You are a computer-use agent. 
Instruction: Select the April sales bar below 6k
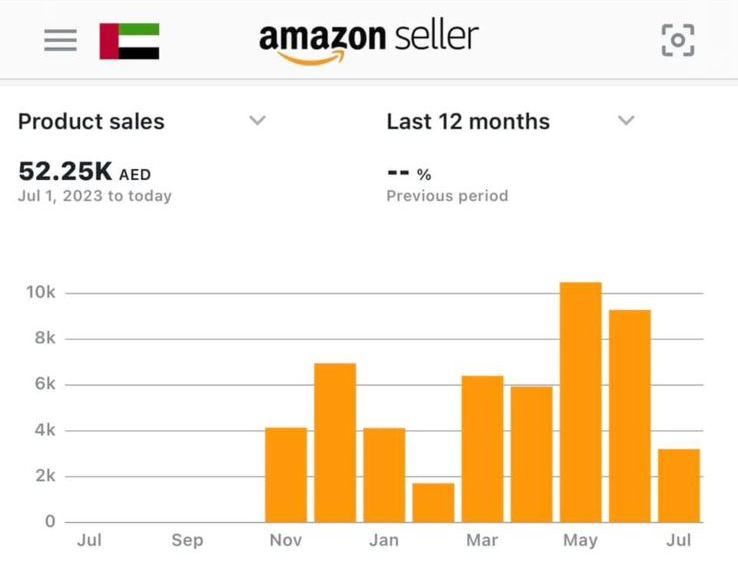pos(532,455)
